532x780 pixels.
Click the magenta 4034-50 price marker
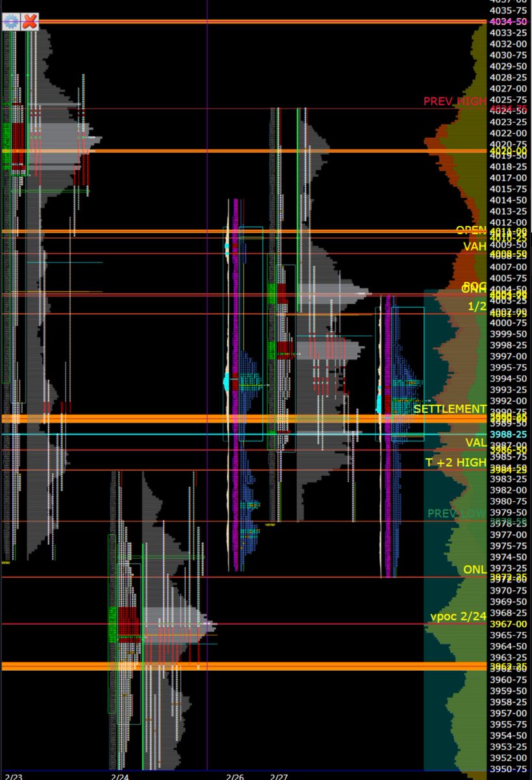coord(509,22)
